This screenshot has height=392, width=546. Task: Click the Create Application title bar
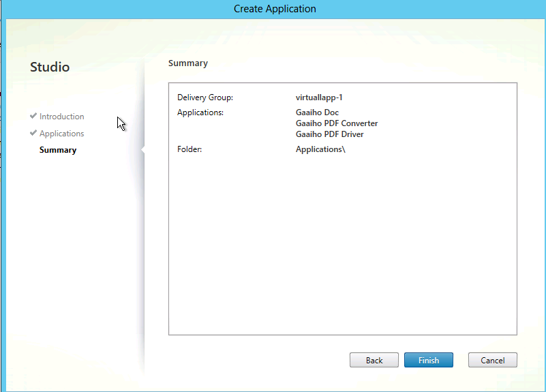coord(275,9)
